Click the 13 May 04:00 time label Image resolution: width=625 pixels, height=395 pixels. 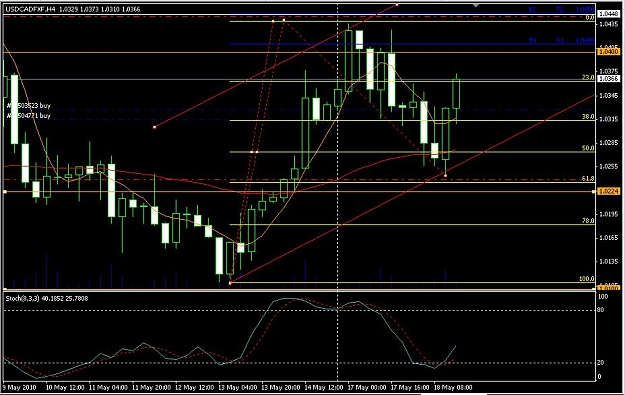[x=238, y=387]
